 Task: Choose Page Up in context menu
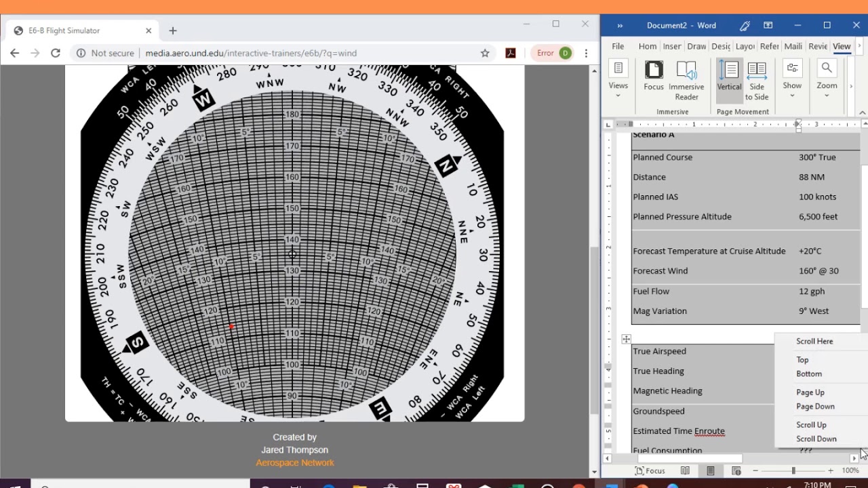[x=810, y=392]
